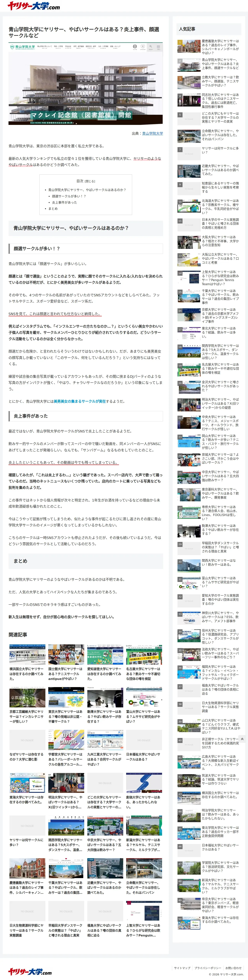Open the 神奈川大学 article in the sidebar
Screen dimensions: 248x980
[x=209, y=618]
